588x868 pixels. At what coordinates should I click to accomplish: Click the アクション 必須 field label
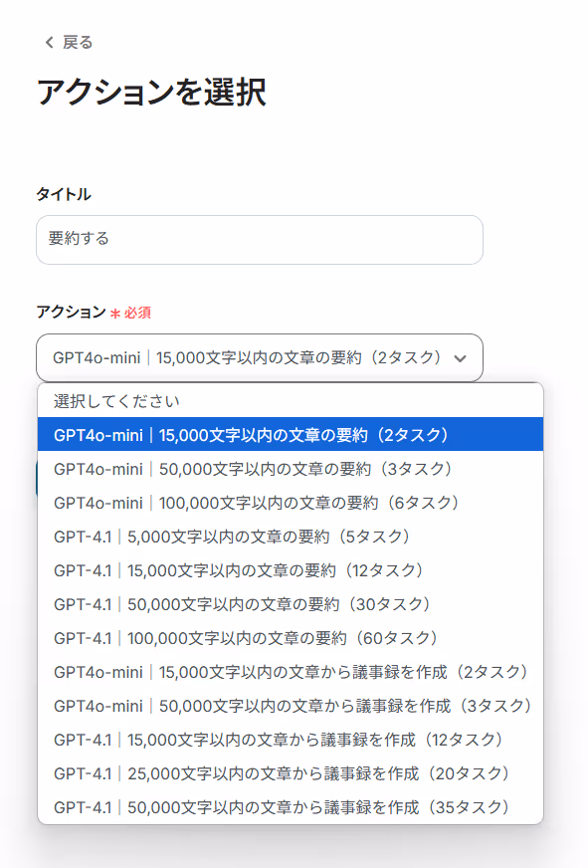click(x=94, y=313)
